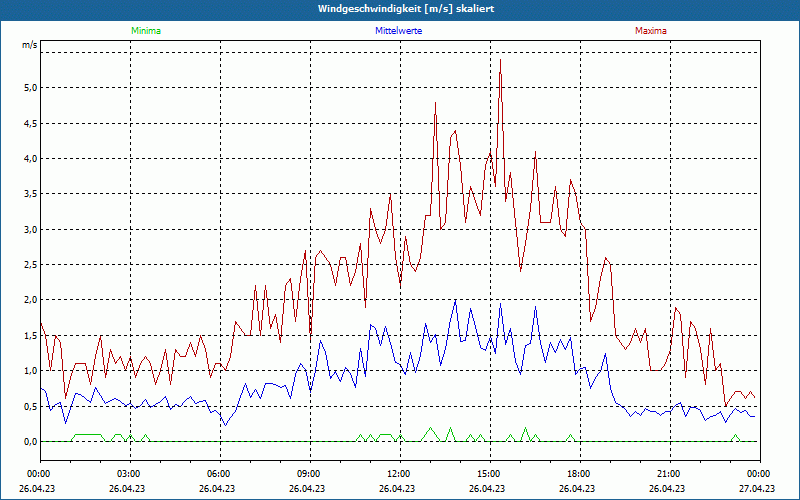This screenshot has height=500, width=800.
Task: Select the blue Mittelwerte legend label
Action: (398, 31)
